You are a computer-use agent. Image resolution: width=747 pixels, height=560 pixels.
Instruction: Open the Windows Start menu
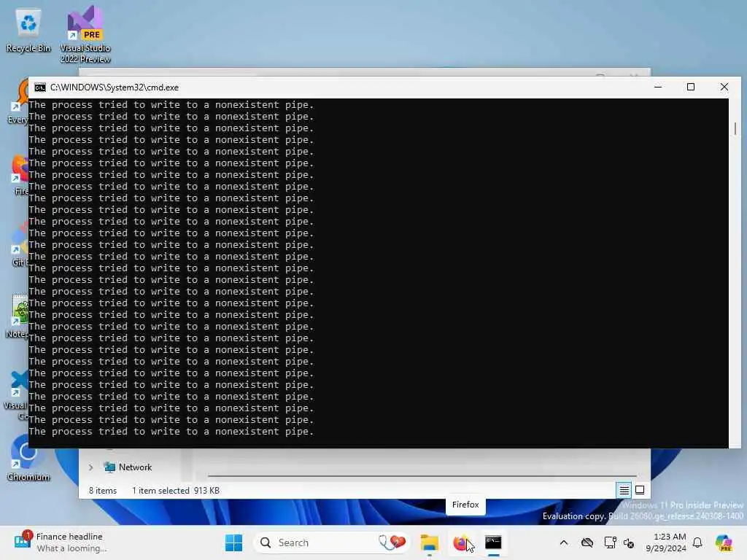233,542
